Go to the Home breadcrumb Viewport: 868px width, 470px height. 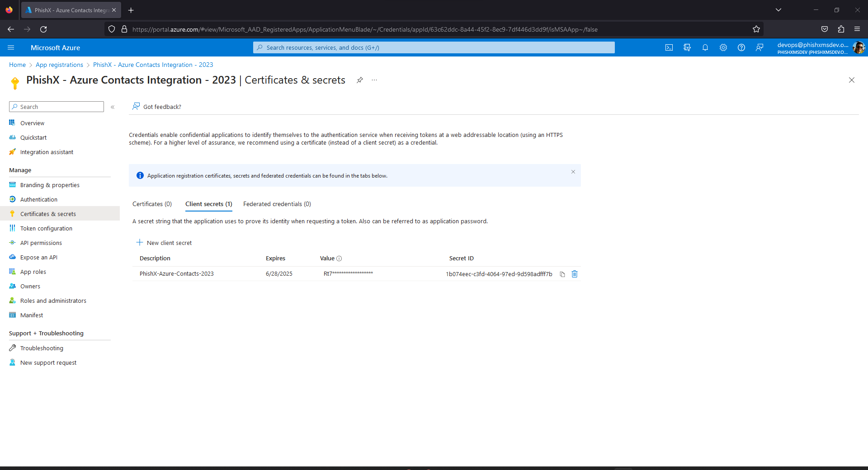[x=17, y=65]
